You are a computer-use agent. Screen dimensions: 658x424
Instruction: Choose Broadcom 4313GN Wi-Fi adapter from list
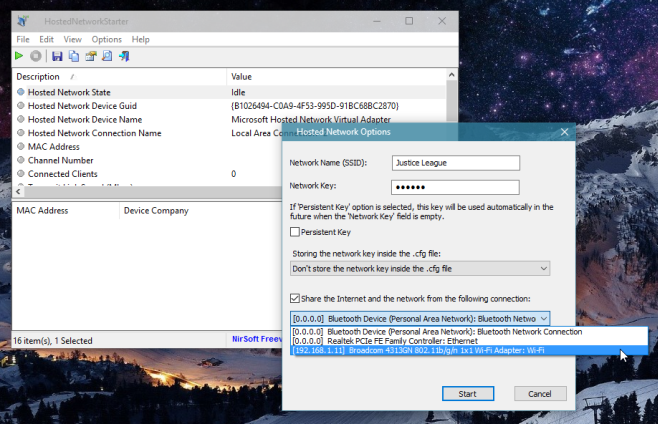tap(469, 350)
